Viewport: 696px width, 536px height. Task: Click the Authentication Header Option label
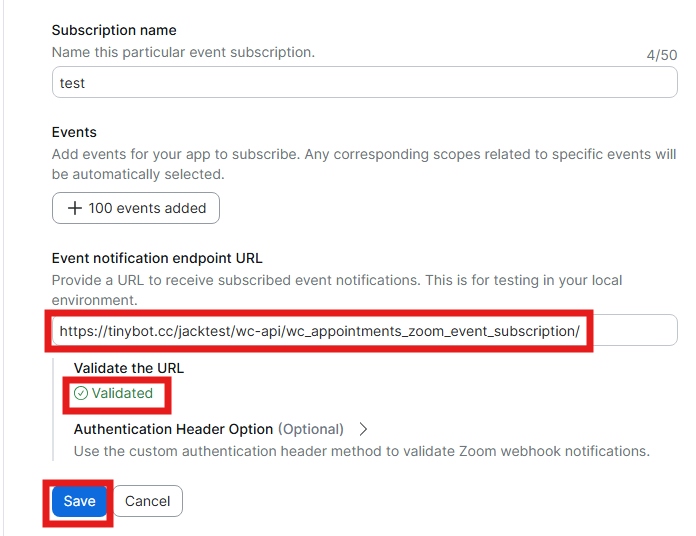pyautogui.click(x=173, y=429)
